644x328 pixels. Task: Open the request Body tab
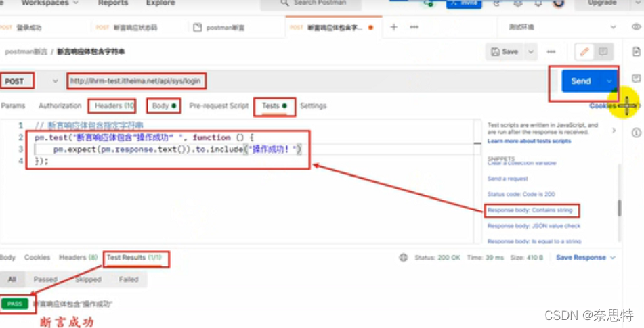(164, 106)
